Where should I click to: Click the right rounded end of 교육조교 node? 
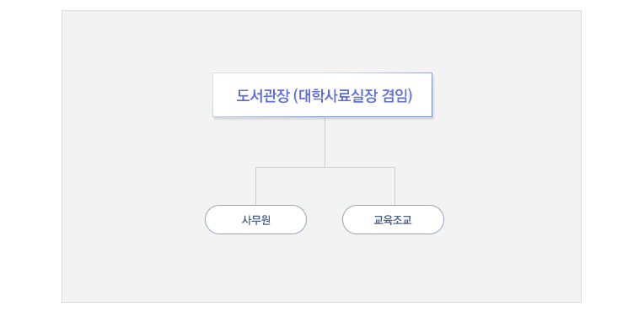click(x=437, y=220)
